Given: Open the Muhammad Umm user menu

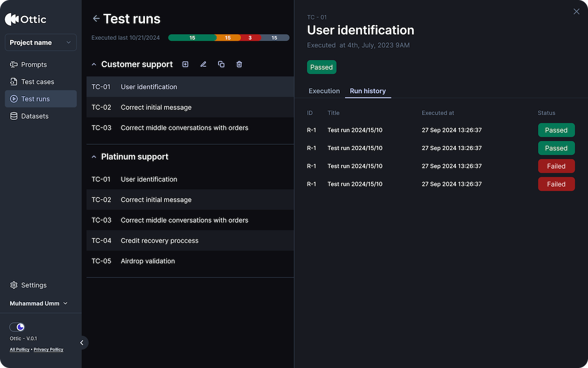Looking at the screenshot, I should (39, 304).
